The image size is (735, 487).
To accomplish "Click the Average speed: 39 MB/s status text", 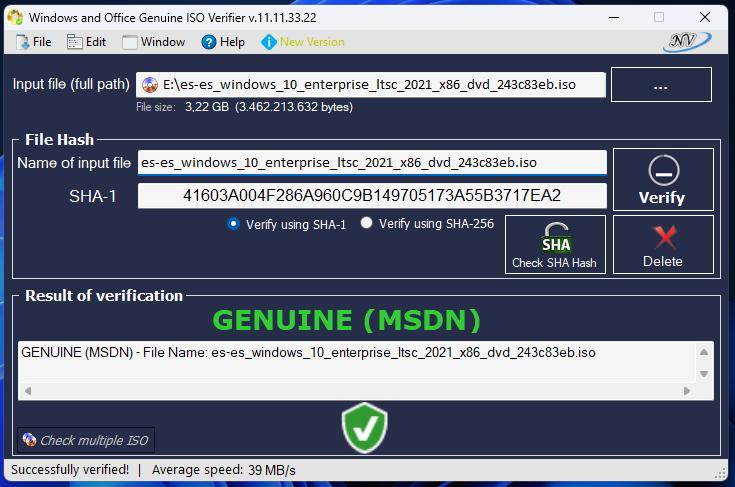I will point(224,470).
